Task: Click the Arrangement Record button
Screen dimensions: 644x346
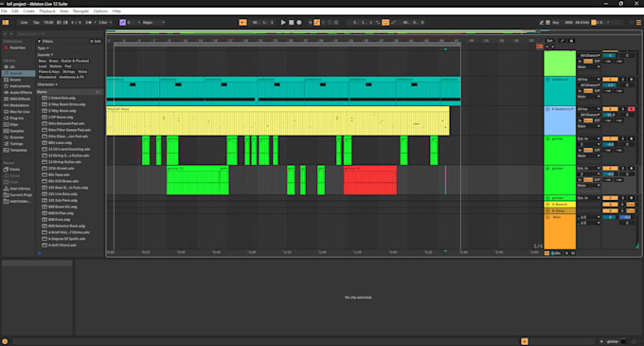Action: (x=299, y=23)
